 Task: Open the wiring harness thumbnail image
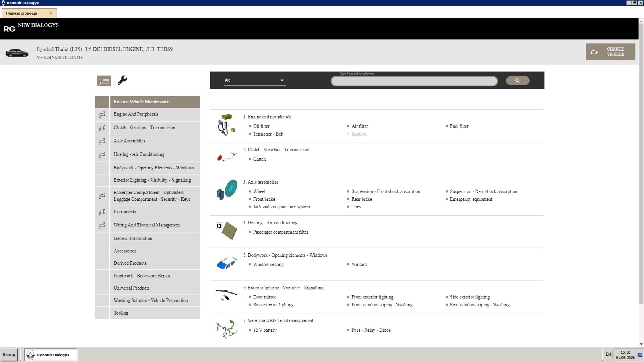(227, 329)
